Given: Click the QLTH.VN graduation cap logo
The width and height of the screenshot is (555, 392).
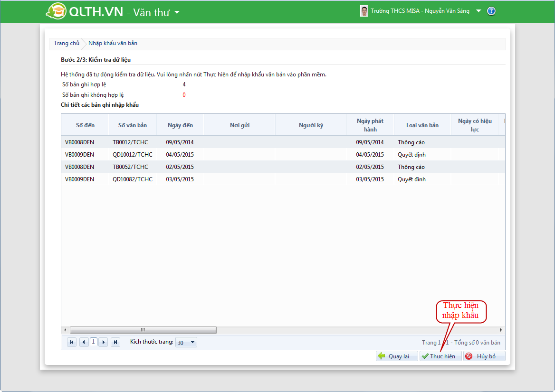Looking at the screenshot, I should (x=56, y=11).
